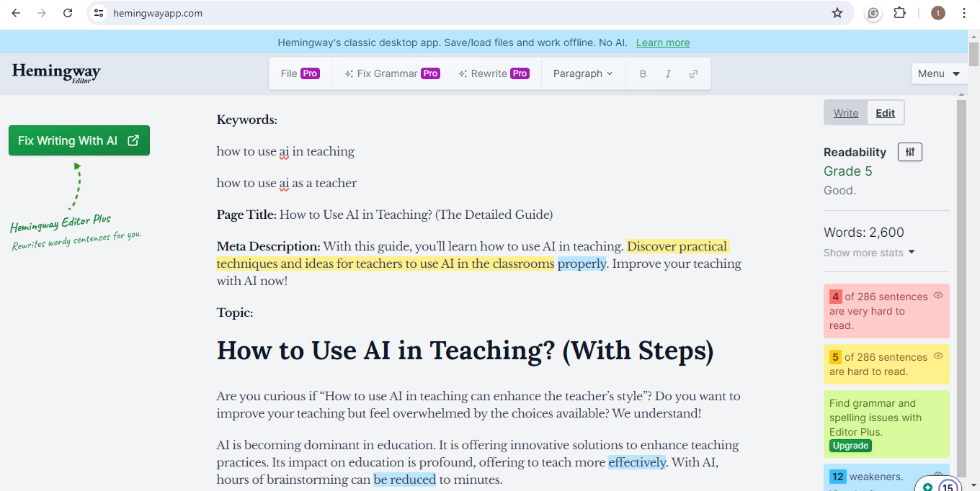Insert a hyperlink using the link icon

[x=693, y=73]
